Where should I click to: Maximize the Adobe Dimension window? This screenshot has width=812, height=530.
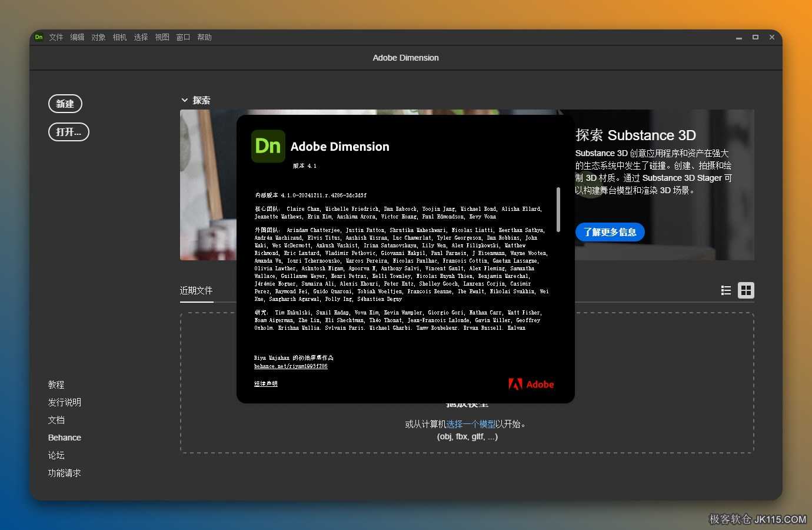pyautogui.click(x=756, y=37)
